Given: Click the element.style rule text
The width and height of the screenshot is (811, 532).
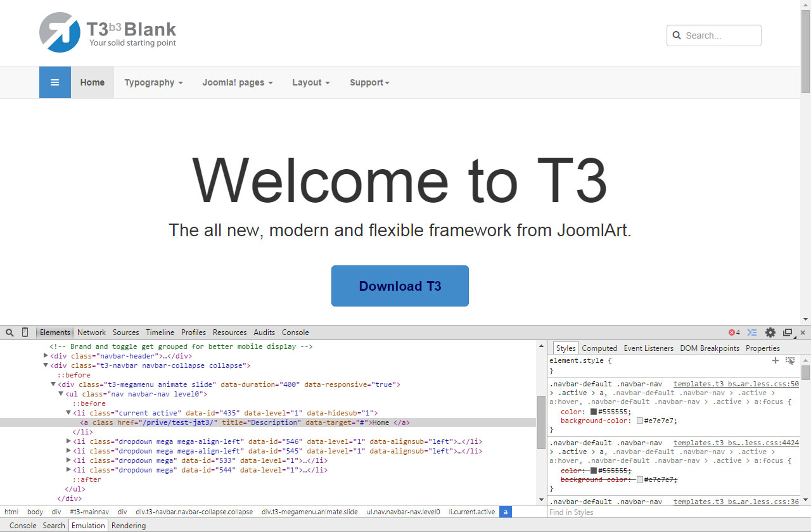Looking at the screenshot, I should coord(580,360).
